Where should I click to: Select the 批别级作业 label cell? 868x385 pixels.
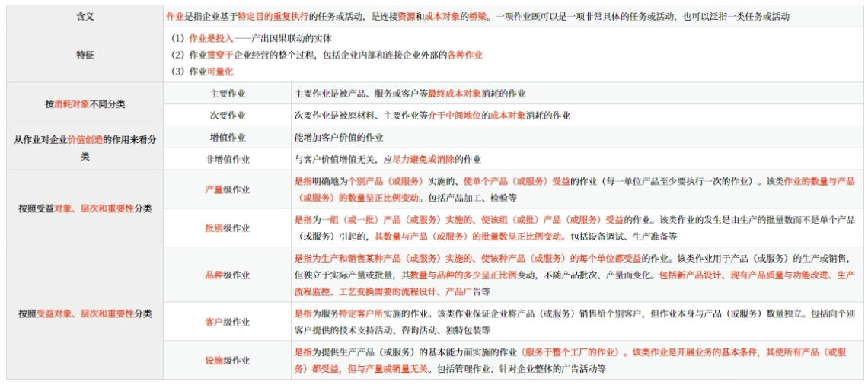tap(227, 228)
